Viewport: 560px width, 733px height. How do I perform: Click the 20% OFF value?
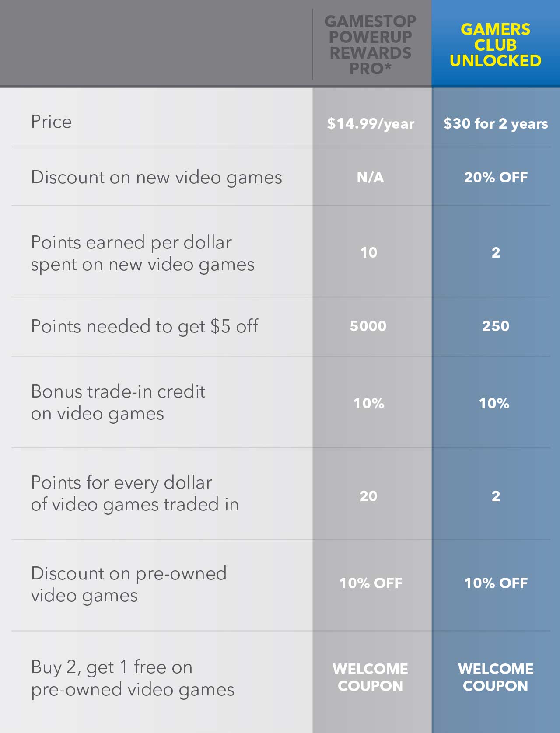tap(496, 177)
